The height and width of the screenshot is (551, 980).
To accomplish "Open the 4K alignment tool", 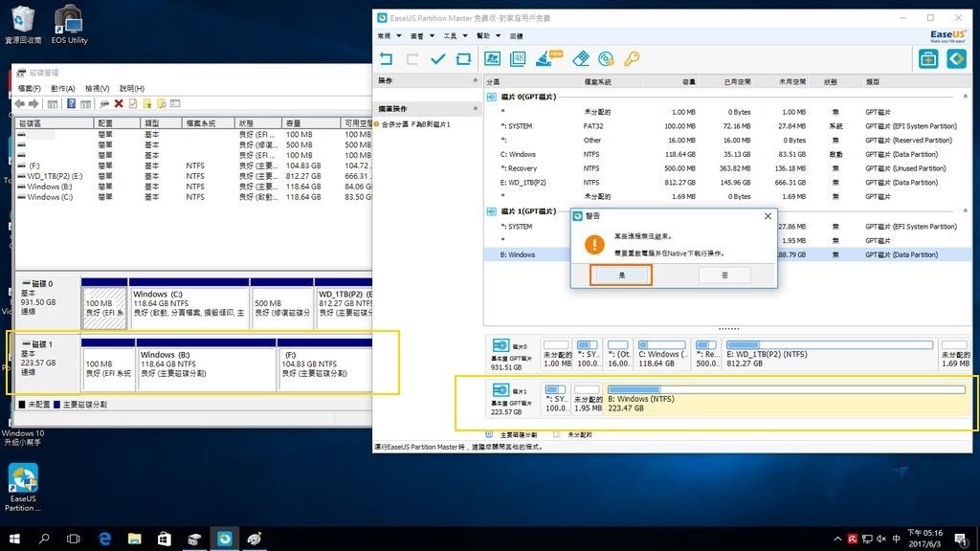I will coord(519,59).
